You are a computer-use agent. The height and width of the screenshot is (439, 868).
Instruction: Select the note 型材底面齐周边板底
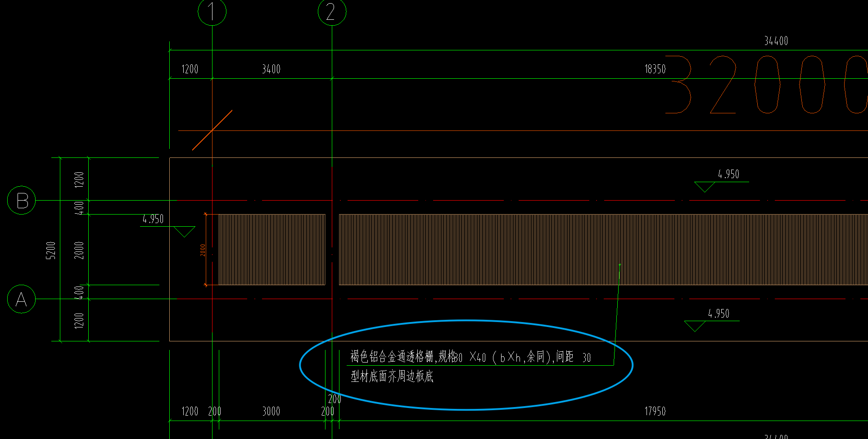click(x=392, y=376)
